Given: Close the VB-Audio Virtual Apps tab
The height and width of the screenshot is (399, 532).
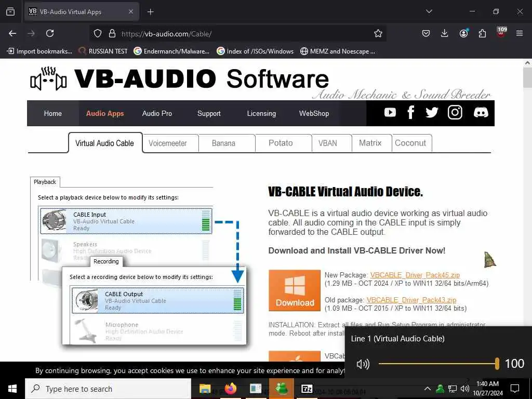Looking at the screenshot, I should pyautogui.click(x=131, y=12).
